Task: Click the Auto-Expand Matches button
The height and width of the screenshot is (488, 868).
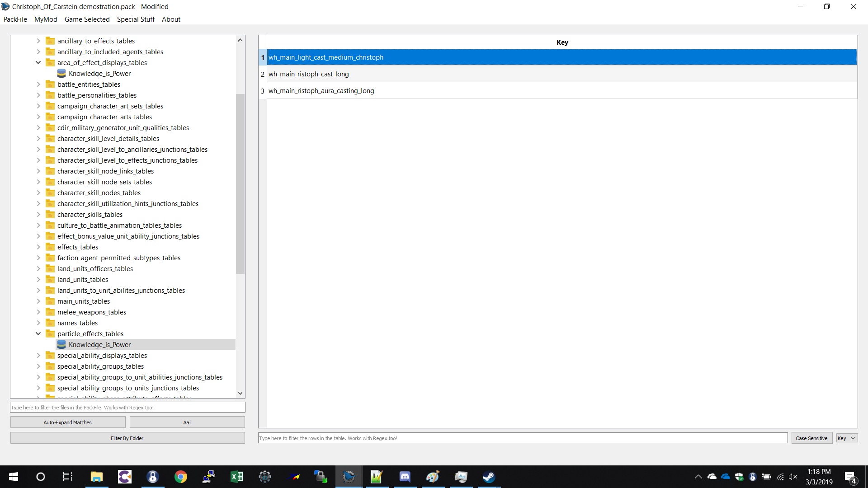Action: 68,422
